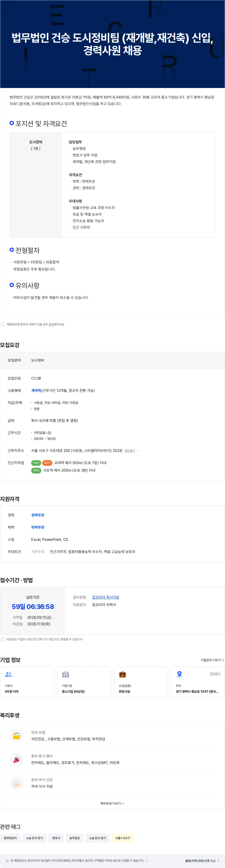This screenshot has height=868, width=225.
Task: Click the 중소기업 (비상장) card
Action: (x=84, y=682)
